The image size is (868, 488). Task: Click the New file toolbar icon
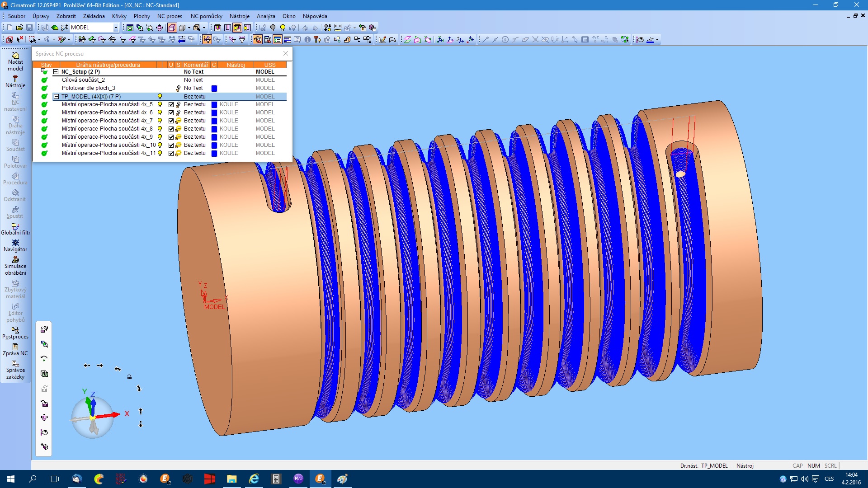(9, 28)
